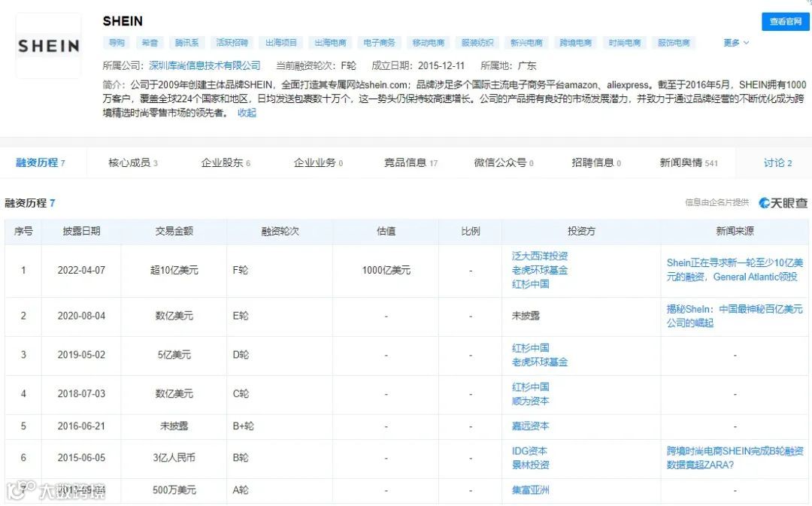Click the 天眼查 logo
The height and width of the screenshot is (506, 812).
[x=783, y=203]
